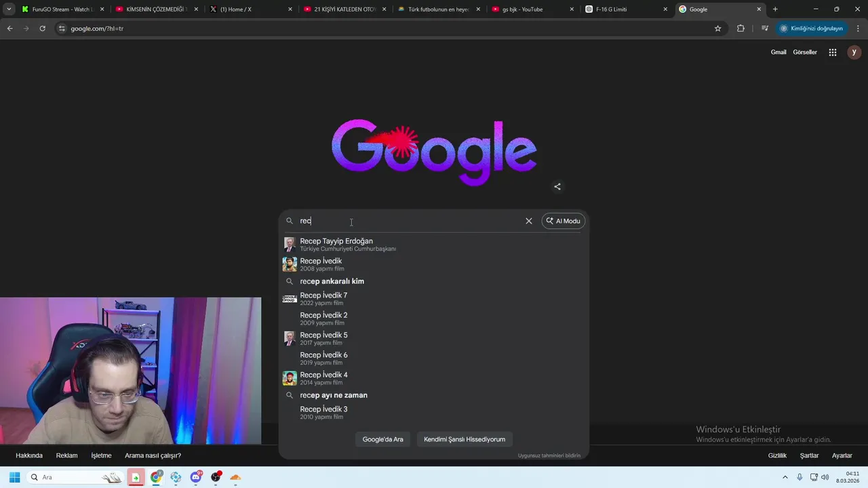Share the Google doodle via share icon
868x488 pixels.
[557, 187]
